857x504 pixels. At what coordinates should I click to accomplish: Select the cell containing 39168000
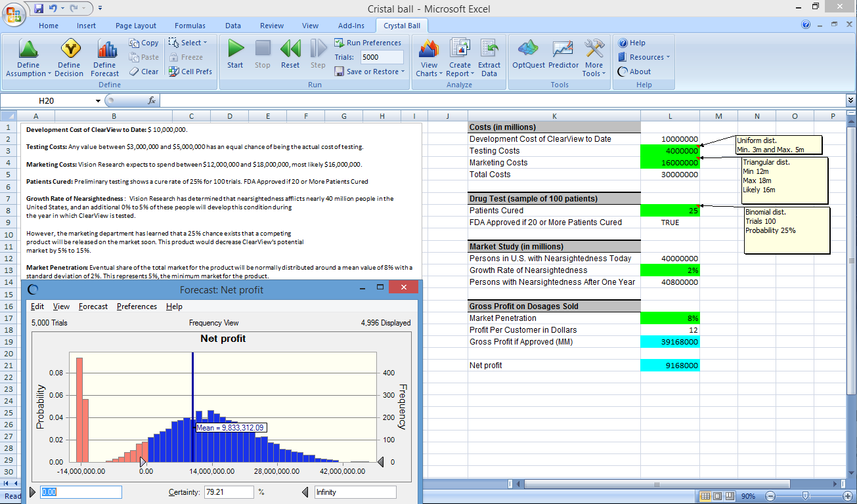point(670,342)
